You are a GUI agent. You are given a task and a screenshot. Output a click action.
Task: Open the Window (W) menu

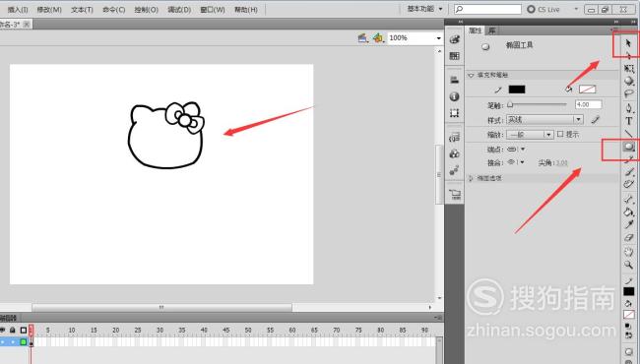click(x=213, y=10)
